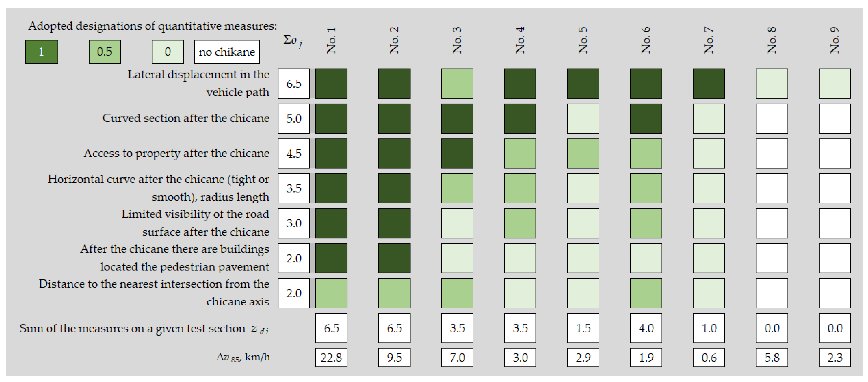Click the 4.5 total for Access to property
The height and width of the screenshot is (382, 868).
[293, 154]
